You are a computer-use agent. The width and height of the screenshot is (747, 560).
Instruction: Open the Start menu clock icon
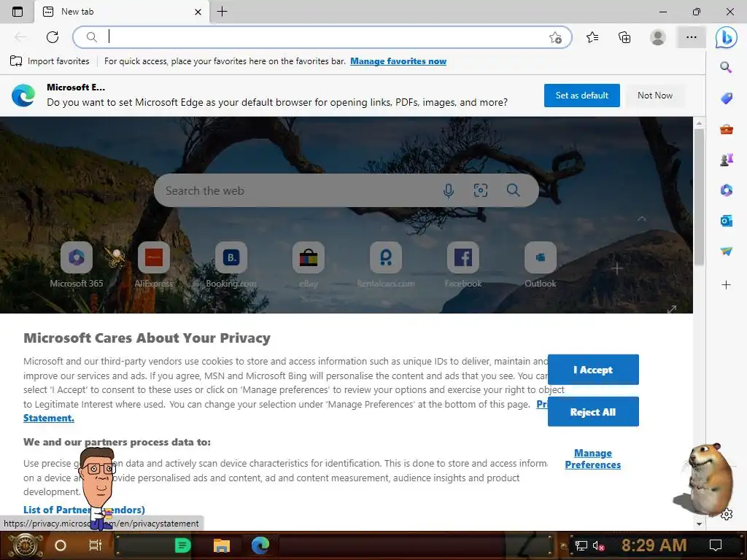(24, 545)
